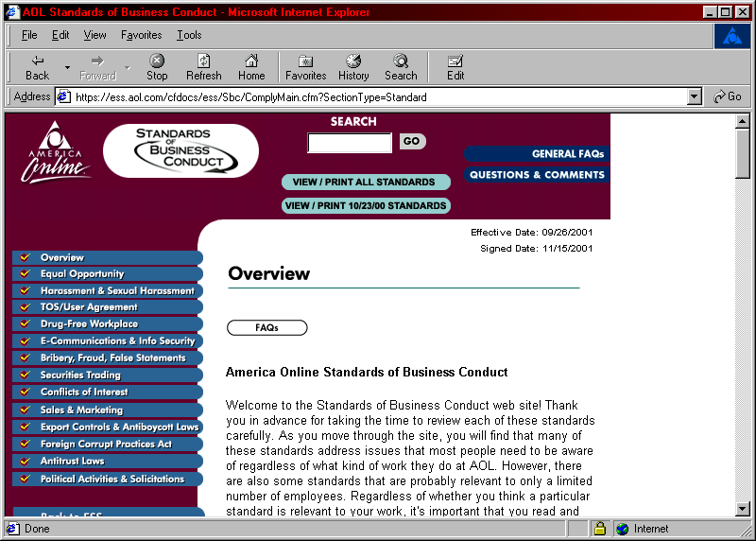Click the Forward toolbar button
The height and width of the screenshot is (541, 756).
pyautogui.click(x=98, y=67)
